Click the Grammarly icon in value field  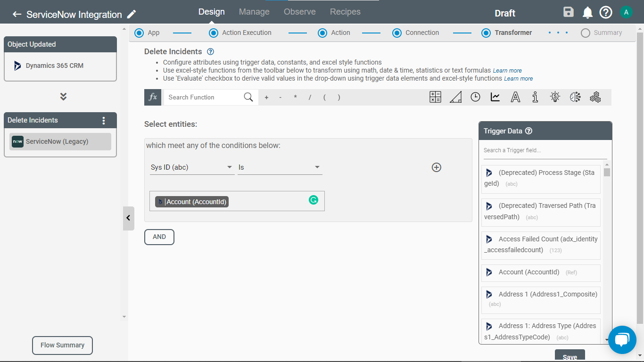tap(314, 200)
